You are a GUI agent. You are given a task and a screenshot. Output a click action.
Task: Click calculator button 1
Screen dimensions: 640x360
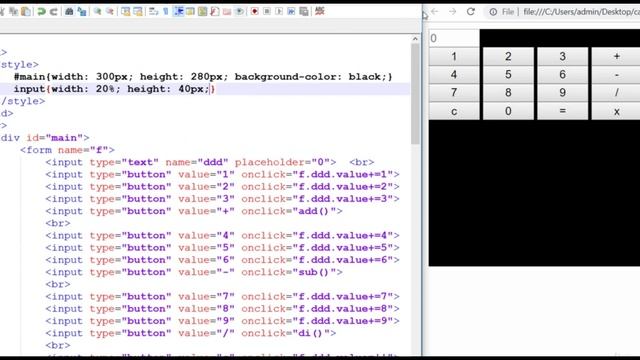click(x=454, y=56)
